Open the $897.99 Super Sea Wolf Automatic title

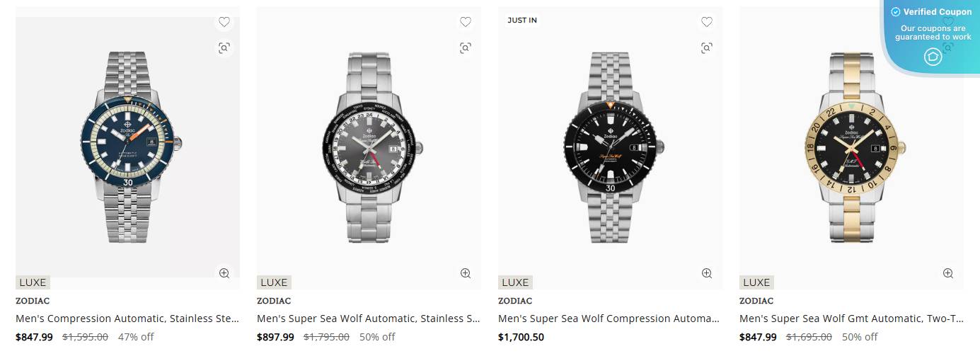tap(369, 319)
